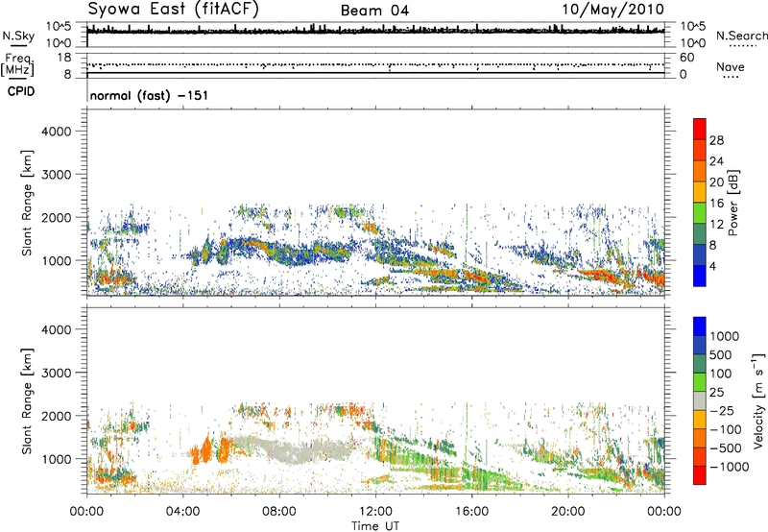Select the "Beam 04" header text
Image resolution: width=768 pixels, height=532 pixels.
(374, 11)
